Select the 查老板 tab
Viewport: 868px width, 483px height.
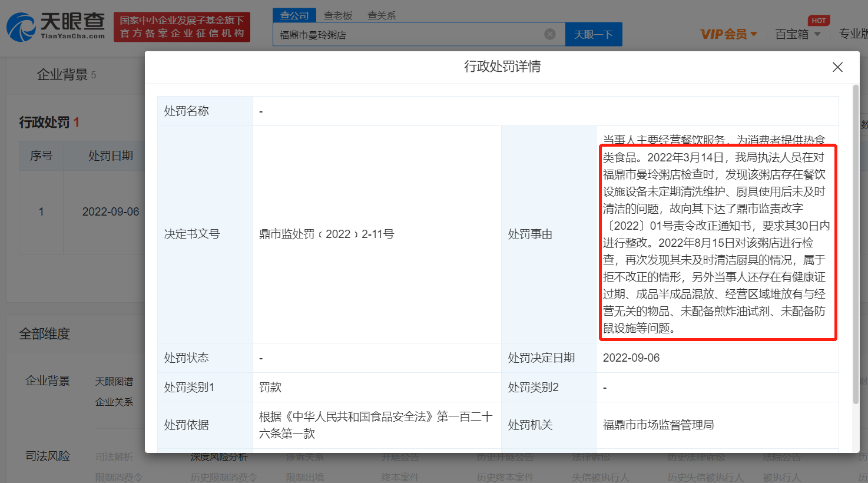coord(338,15)
